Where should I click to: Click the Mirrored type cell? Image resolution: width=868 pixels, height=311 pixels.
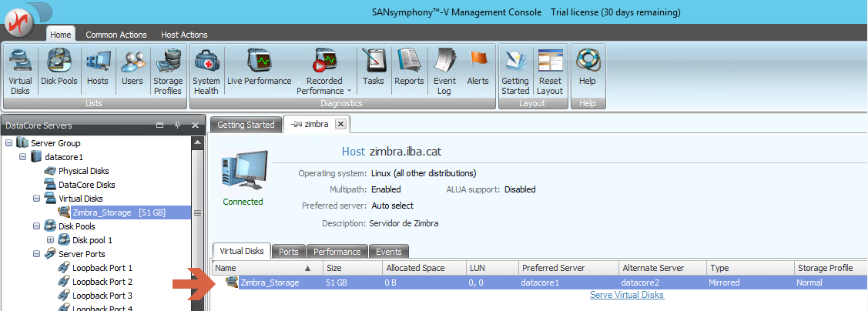coord(723,283)
